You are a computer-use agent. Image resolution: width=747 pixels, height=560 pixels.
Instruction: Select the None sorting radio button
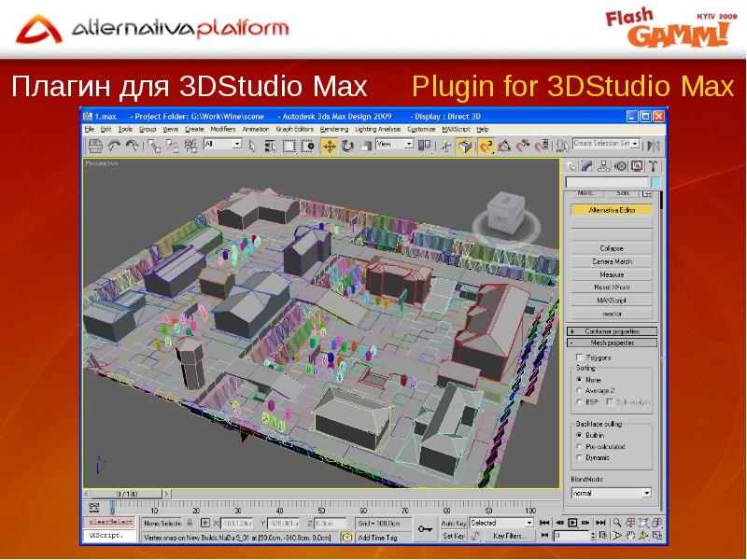pyautogui.click(x=579, y=380)
